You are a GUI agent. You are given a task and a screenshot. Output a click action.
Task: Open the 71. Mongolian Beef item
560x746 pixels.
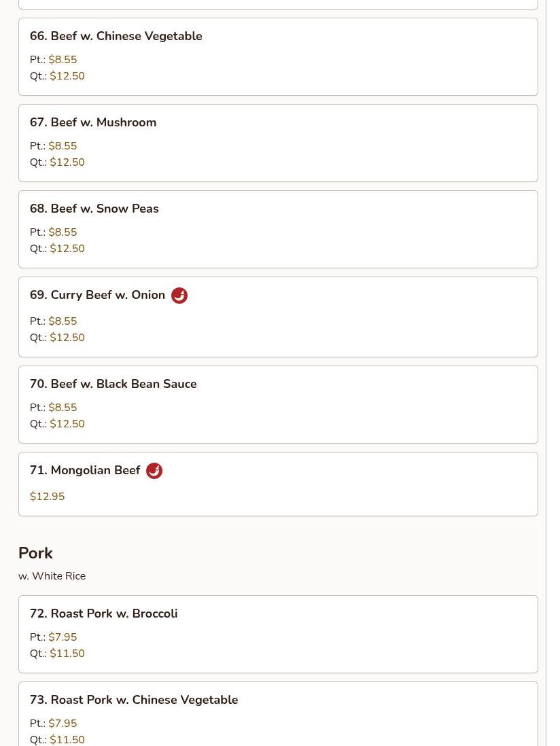coord(278,484)
